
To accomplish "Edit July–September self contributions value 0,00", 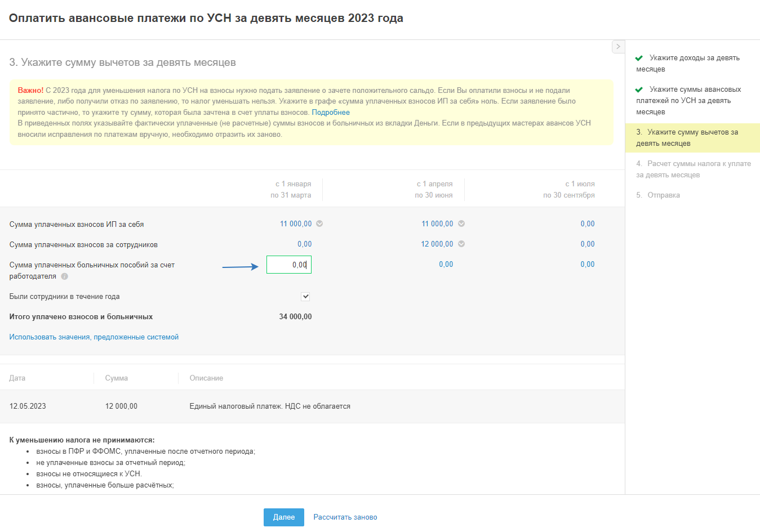I will 588,223.
